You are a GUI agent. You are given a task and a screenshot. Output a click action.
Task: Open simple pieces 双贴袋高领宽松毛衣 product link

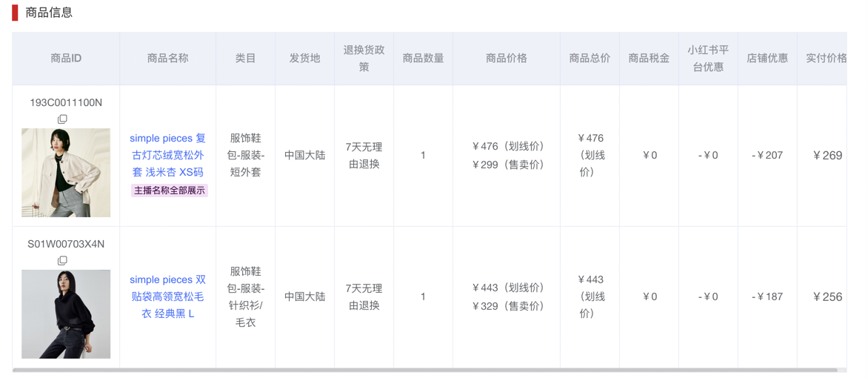pyautogui.click(x=167, y=296)
